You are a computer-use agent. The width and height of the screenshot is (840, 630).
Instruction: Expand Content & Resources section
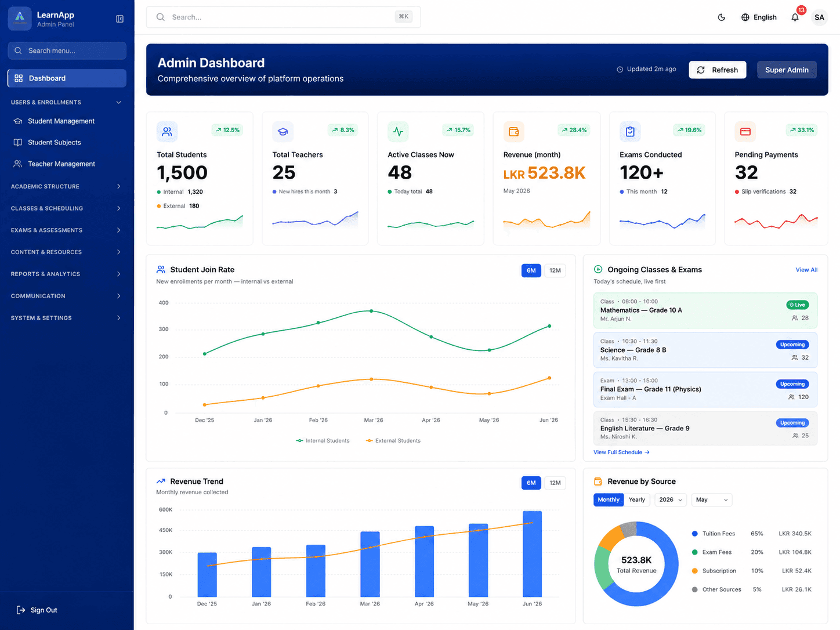[x=67, y=252]
